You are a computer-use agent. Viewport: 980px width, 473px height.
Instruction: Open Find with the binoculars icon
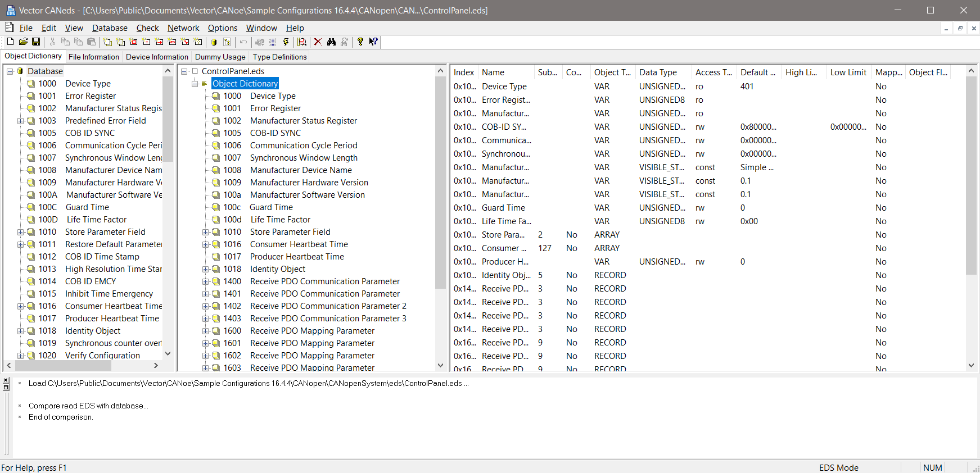click(x=331, y=42)
